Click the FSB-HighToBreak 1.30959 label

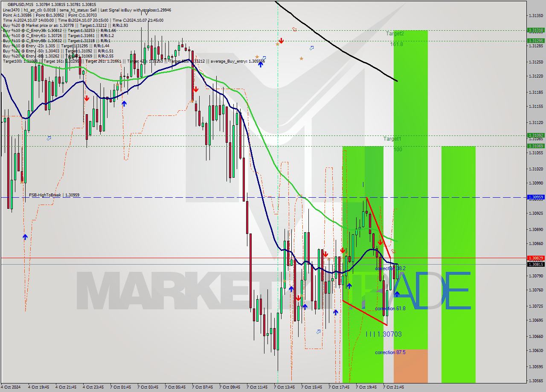54,195
